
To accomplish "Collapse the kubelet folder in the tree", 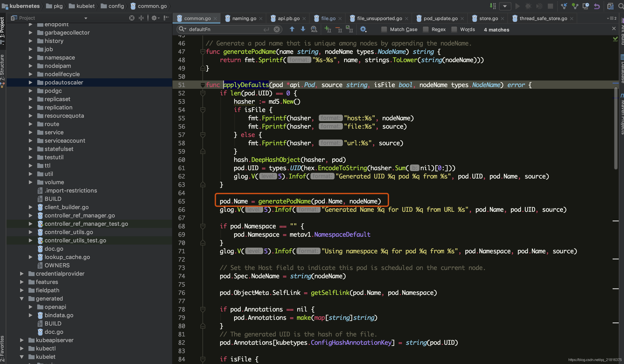I will [22, 357].
